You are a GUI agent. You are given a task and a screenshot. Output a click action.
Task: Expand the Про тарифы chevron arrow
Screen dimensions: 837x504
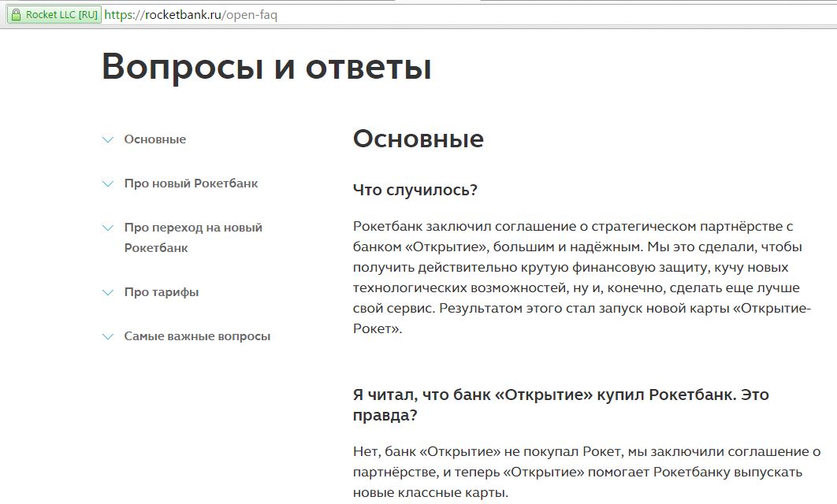[x=108, y=293]
